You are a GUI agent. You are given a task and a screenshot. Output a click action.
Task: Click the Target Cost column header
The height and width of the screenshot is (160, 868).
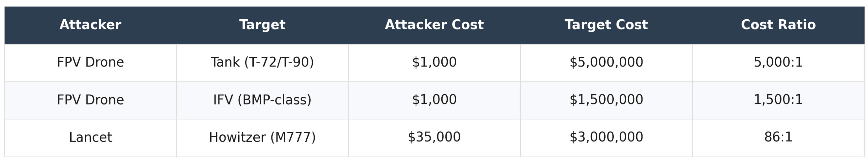tap(606, 25)
